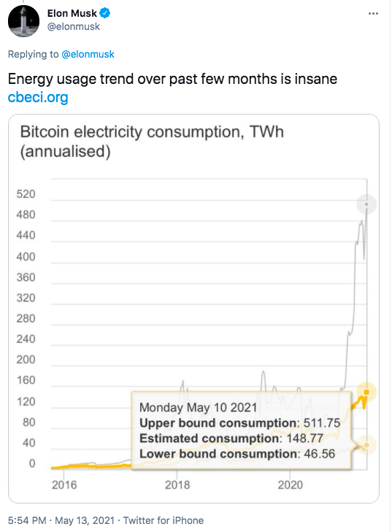Open the Bitcoin electricity consumption chart image

coord(193,309)
